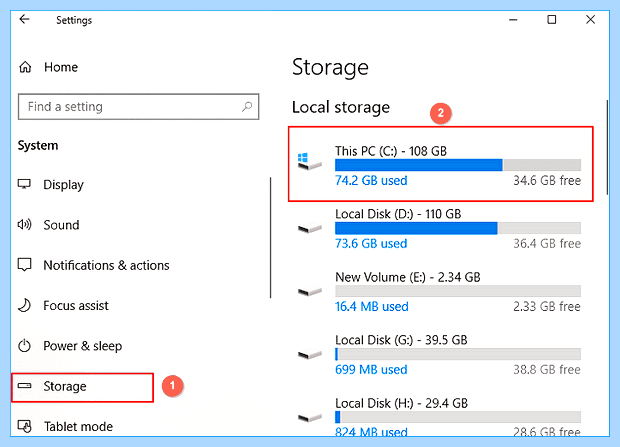Screen dimensions: 620x447
Task: Click the Storage drive icon in sidebar
Action: coord(25,386)
